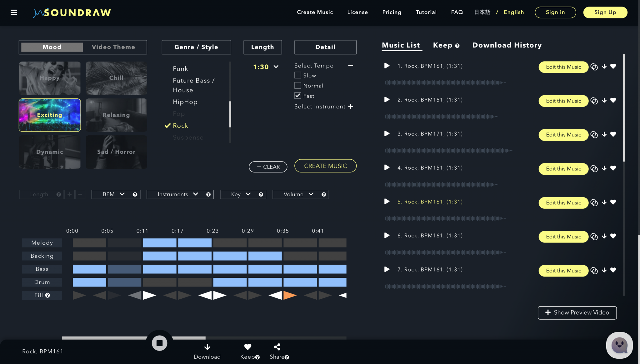Switch to the Download History tab
The height and width of the screenshot is (364, 640).
click(507, 45)
